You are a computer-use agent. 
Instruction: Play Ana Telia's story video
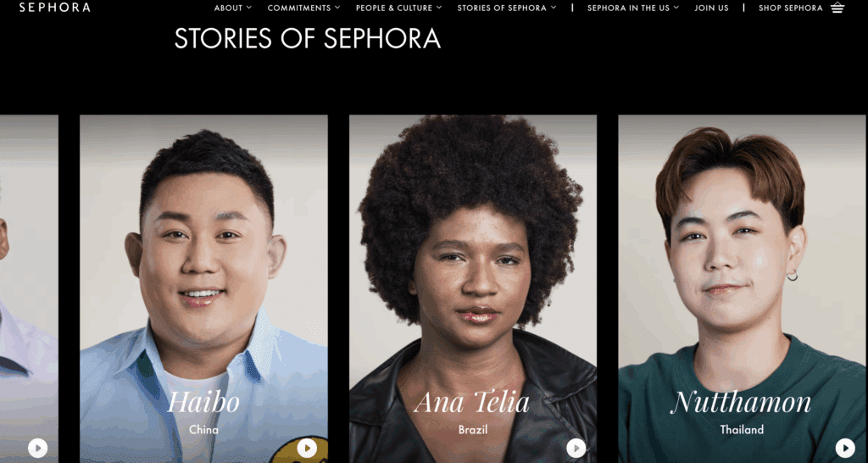pyautogui.click(x=576, y=448)
